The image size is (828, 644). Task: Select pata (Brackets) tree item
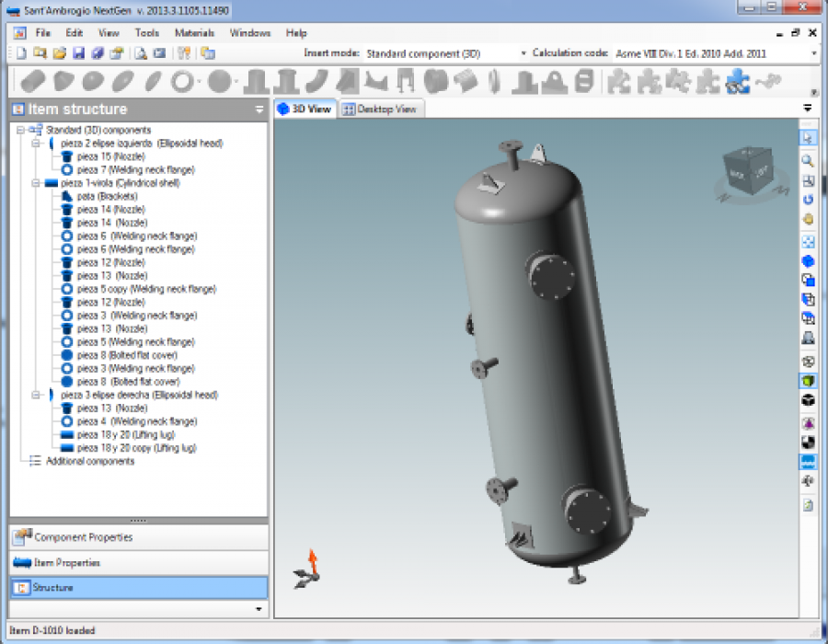(x=108, y=196)
